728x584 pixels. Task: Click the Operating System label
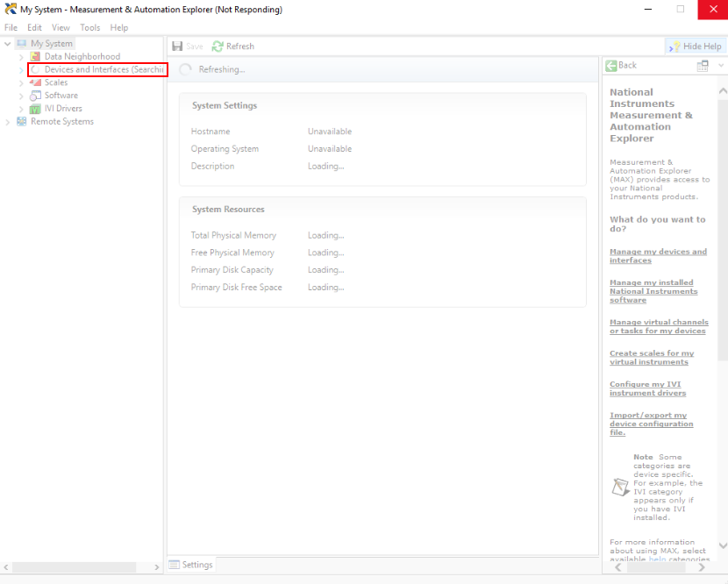(225, 149)
